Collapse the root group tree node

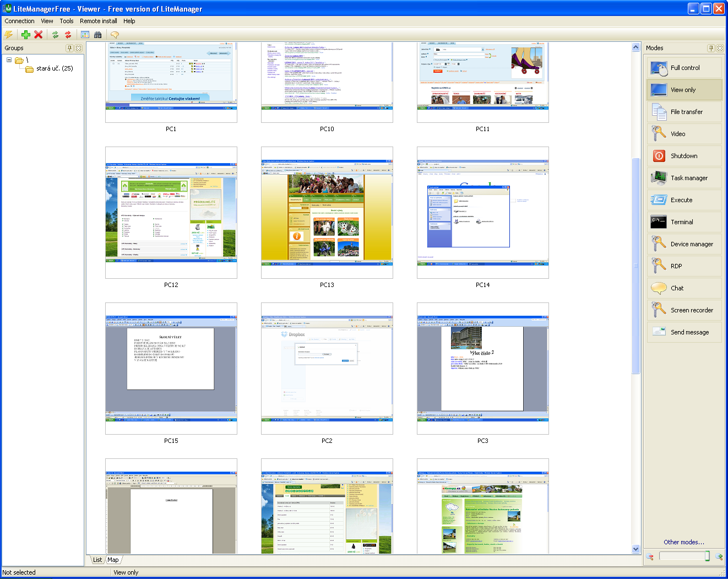pyautogui.click(x=9, y=59)
